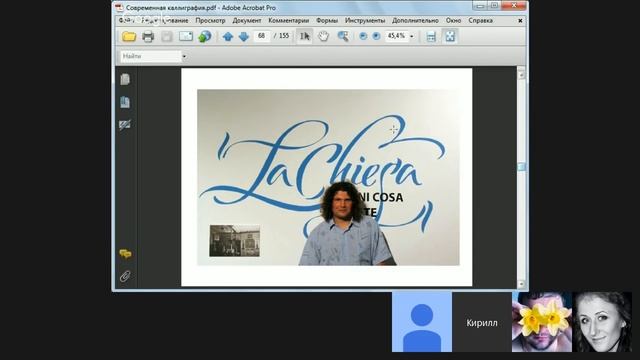Image resolution: width=640 pixels, height=360 pixels.
Task: Open the Signatures panel in sidebar
Action: click(x=125, y=124)
